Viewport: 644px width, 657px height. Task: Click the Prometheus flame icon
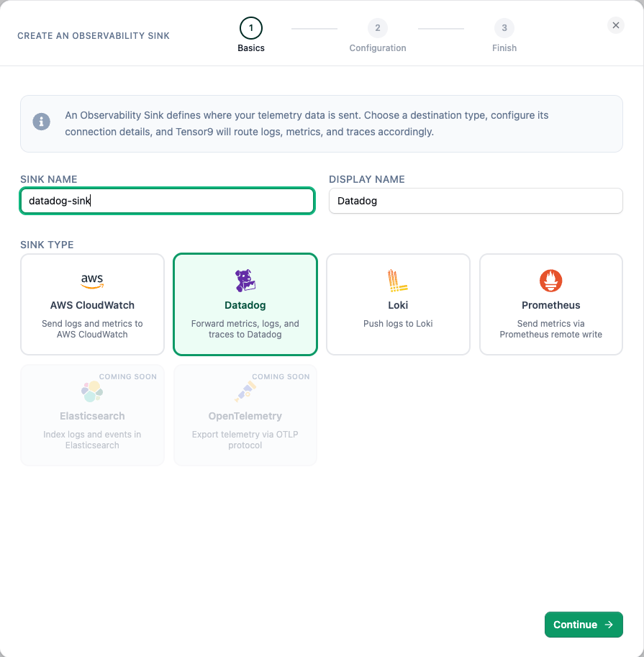(x=550, y=281)
